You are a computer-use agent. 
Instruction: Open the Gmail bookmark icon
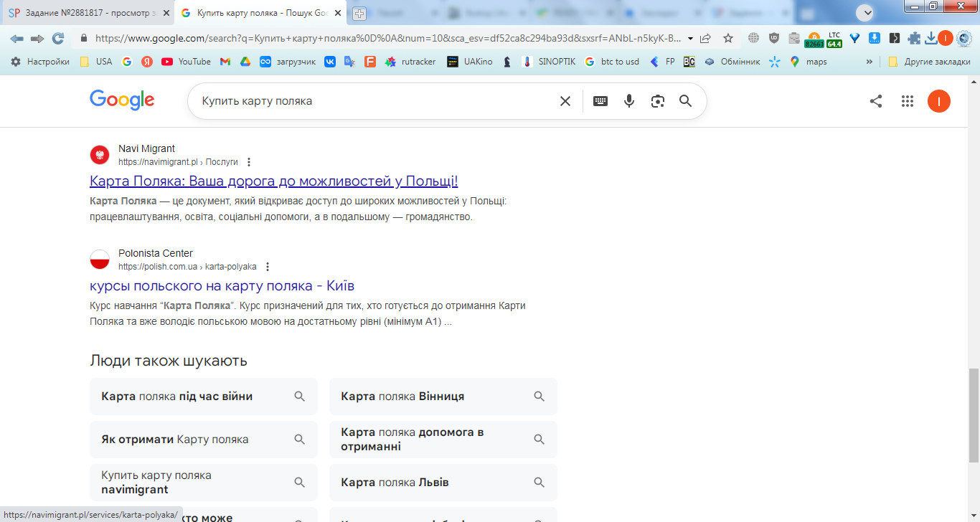click(x=225, y=62)
